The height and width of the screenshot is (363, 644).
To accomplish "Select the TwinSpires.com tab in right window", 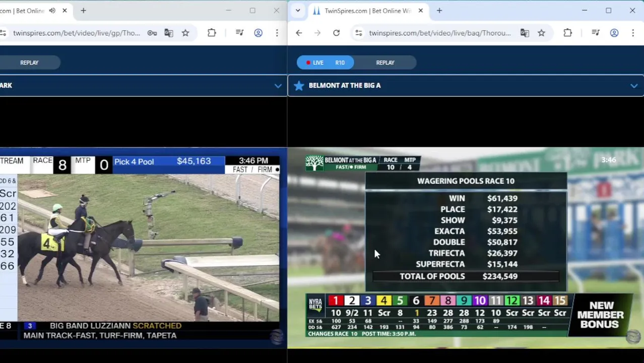I will coord(367,11).
